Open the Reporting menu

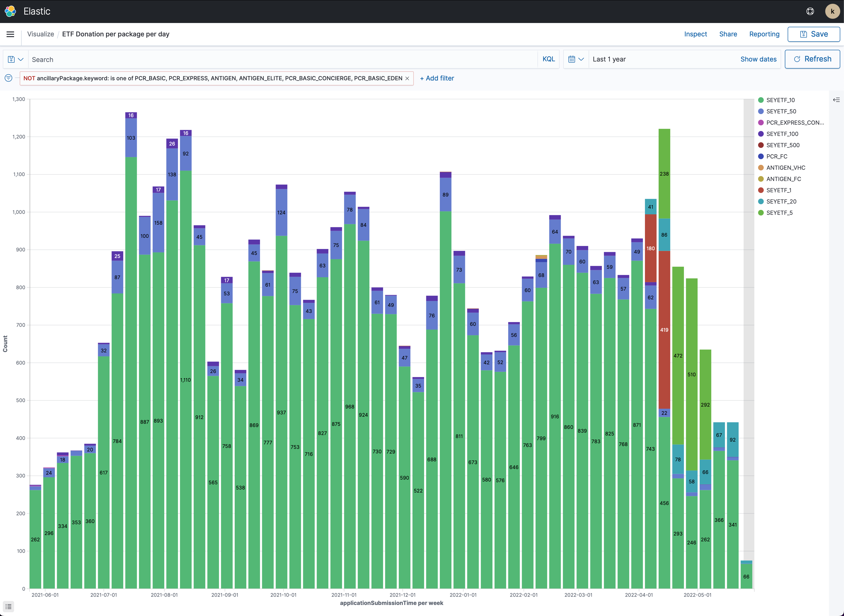(764, 34)
